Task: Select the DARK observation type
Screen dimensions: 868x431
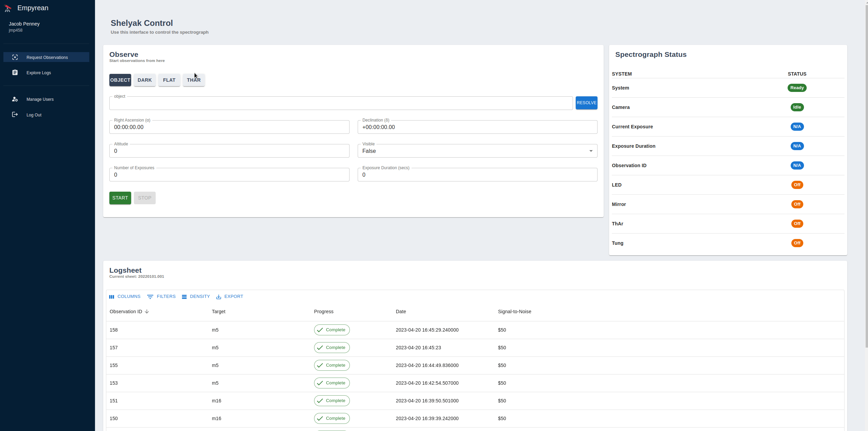Action: pos(145,80)
